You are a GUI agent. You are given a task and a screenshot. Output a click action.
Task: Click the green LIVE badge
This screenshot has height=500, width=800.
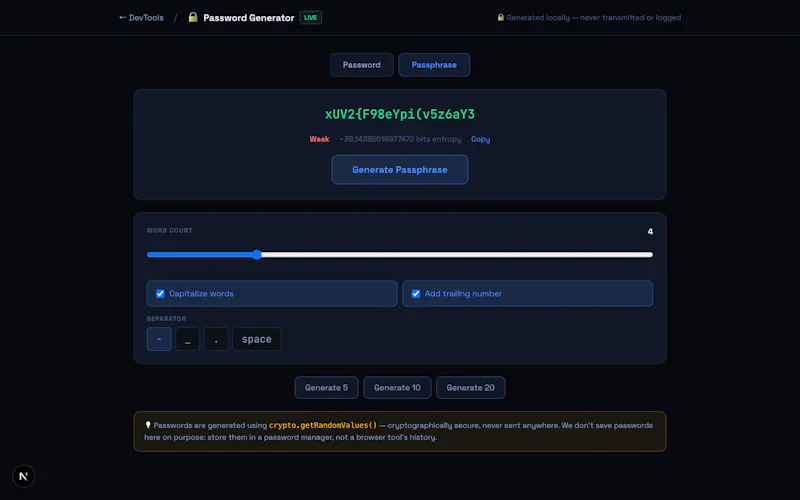310,17
